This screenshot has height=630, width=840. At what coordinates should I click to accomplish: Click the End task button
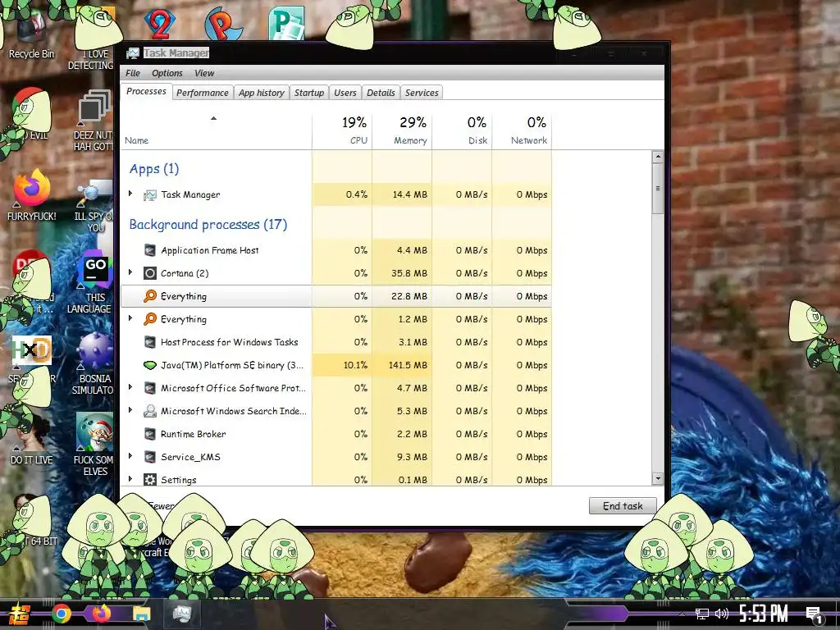(623, 505)
